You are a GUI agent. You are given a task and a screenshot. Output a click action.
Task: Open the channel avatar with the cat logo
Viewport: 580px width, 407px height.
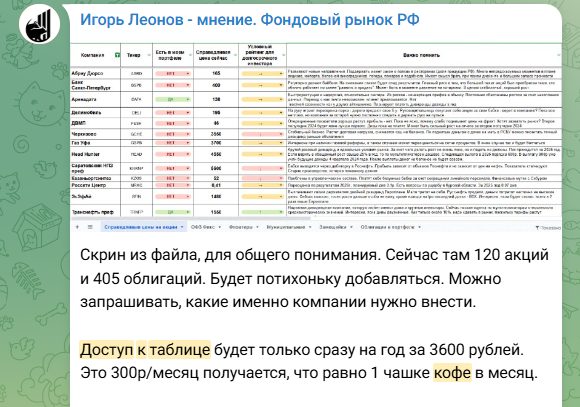40,24
